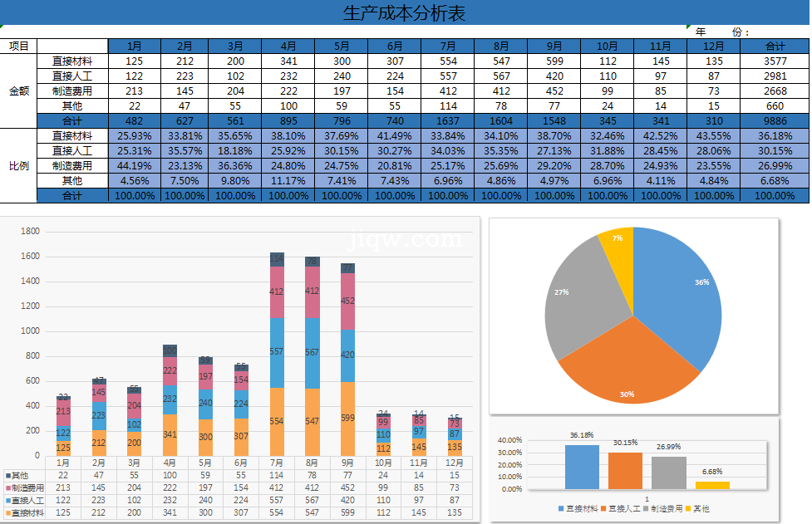812x524 pixels.
Task: Select the 6.68% yellow bar in the small chart
Action: [x=712, y=485]
